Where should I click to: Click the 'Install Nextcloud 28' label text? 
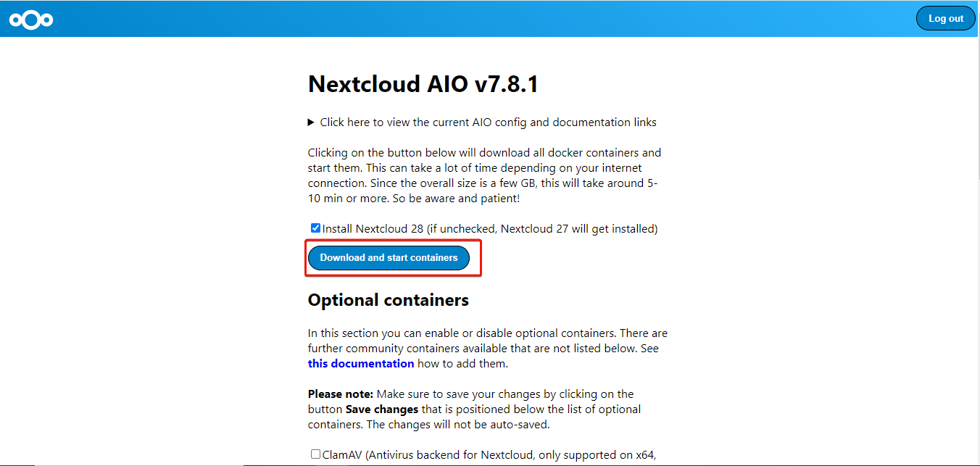pos(373,229)
